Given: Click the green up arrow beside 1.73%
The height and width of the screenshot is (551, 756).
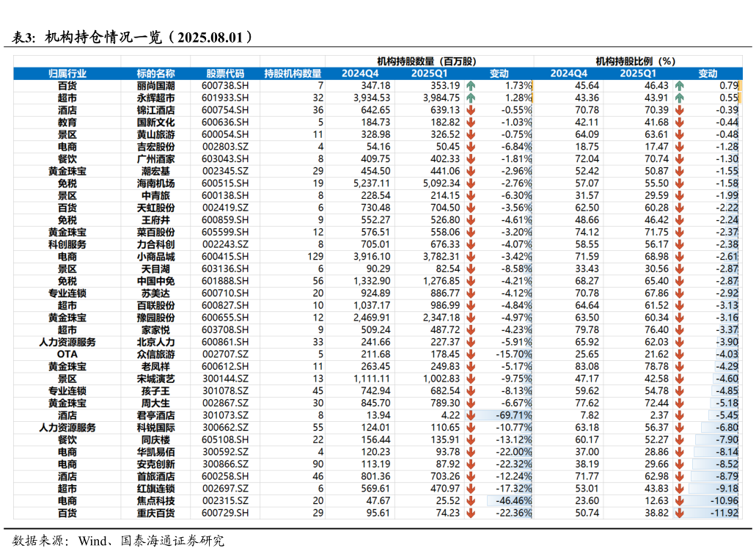Looking at the screenshot, I should pos(471,86).
